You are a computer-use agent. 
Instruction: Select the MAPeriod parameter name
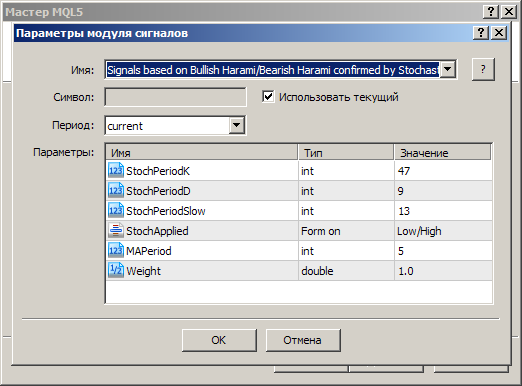tap(149, 251)
